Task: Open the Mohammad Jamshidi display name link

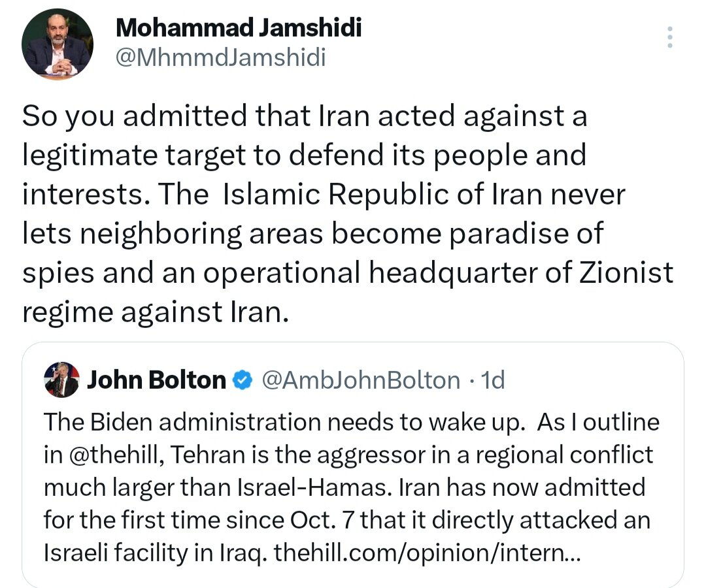Action: [x=238, y=27]
